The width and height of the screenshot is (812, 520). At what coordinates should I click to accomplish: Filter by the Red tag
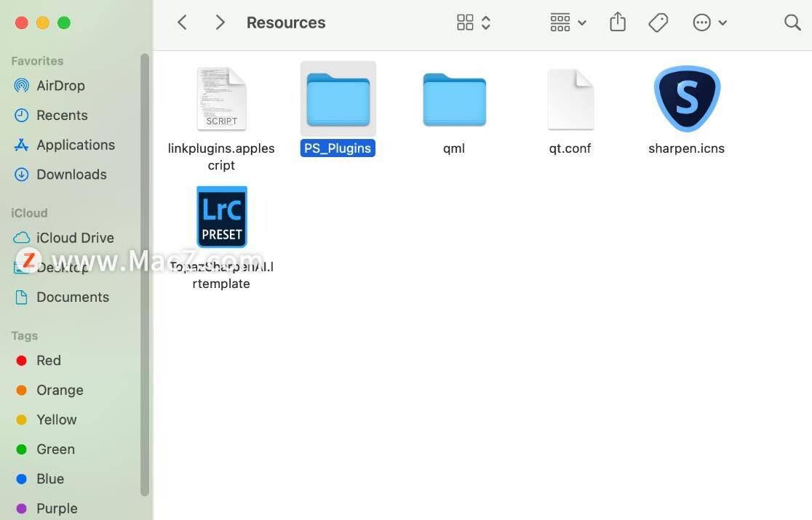click(x=48, y=361)
